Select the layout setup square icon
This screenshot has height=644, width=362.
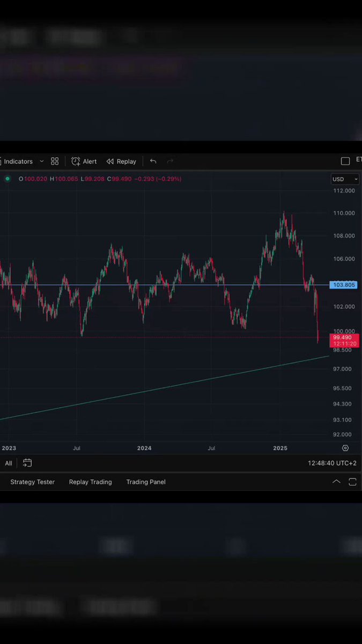pos(345,162)
